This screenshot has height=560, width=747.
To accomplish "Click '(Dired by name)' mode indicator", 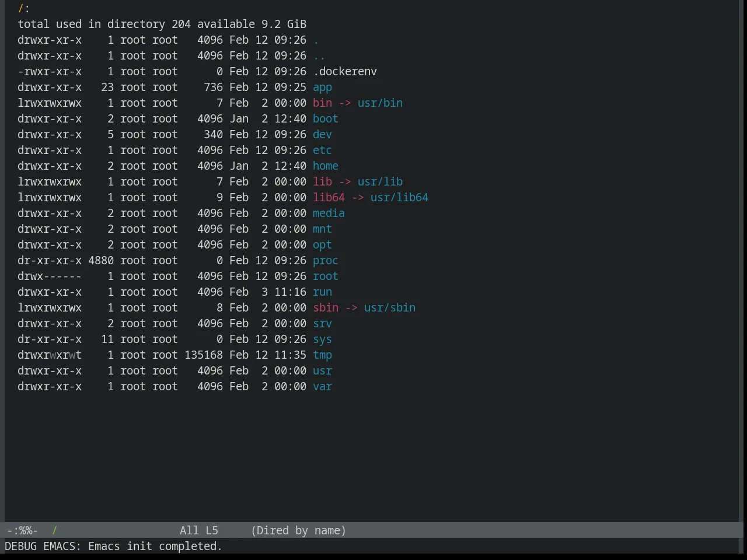I will pos(299,530).
